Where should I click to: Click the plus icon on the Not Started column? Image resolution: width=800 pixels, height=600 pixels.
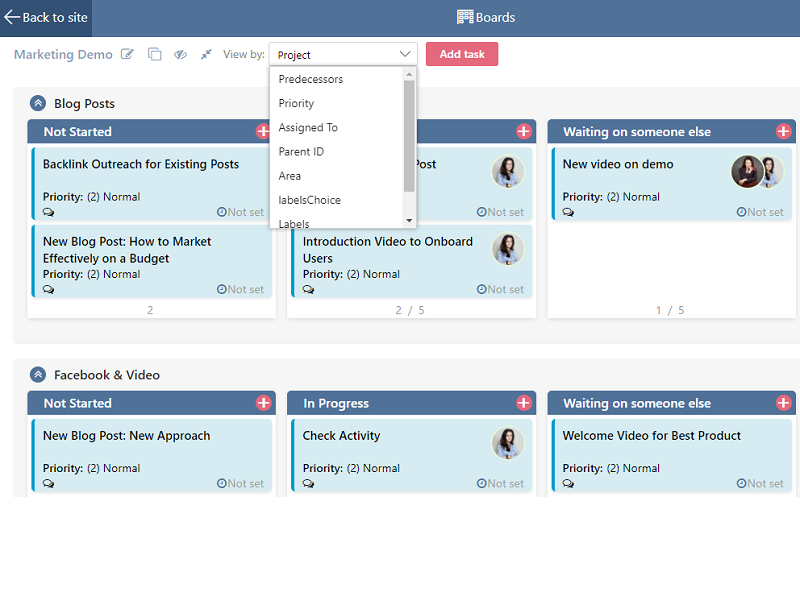tap(263, 131)
